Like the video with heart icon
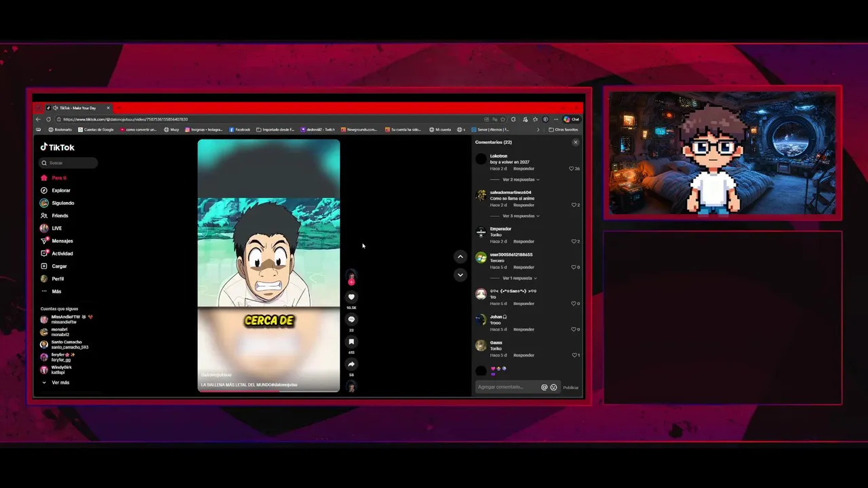This screenshot has width=868, height=488. [351, 297]
